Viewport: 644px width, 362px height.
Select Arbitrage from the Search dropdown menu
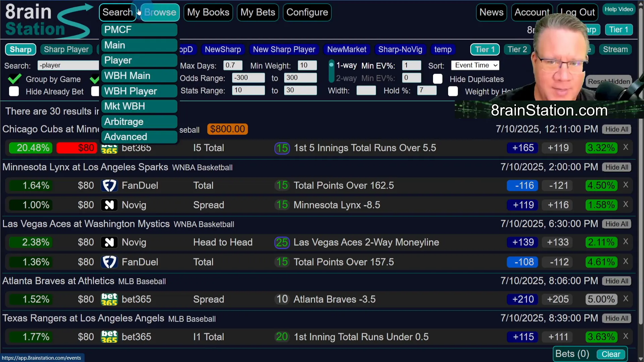139,122
